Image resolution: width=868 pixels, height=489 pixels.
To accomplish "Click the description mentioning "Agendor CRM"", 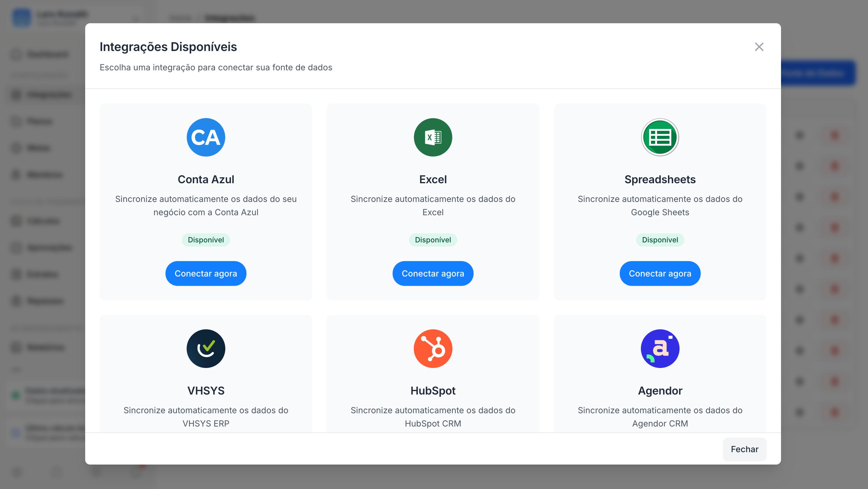I will tap(660, 417).
